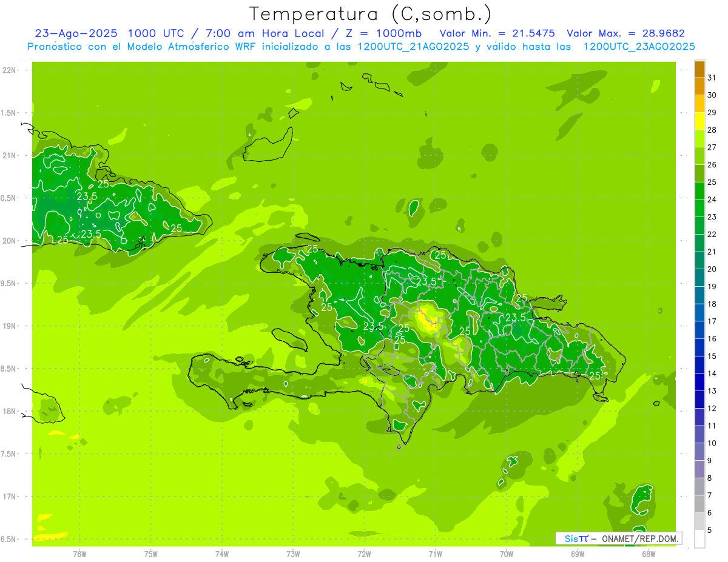Pick legend swatch between 22 and 23
The height and width of the screenshot is (562, 728).
[x=699, y=226]
